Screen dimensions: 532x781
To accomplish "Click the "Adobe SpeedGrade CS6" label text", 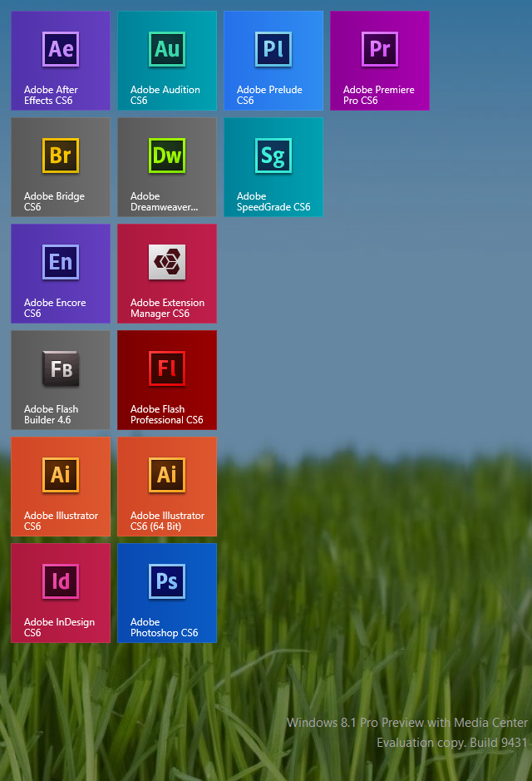I will coord(273,202).
